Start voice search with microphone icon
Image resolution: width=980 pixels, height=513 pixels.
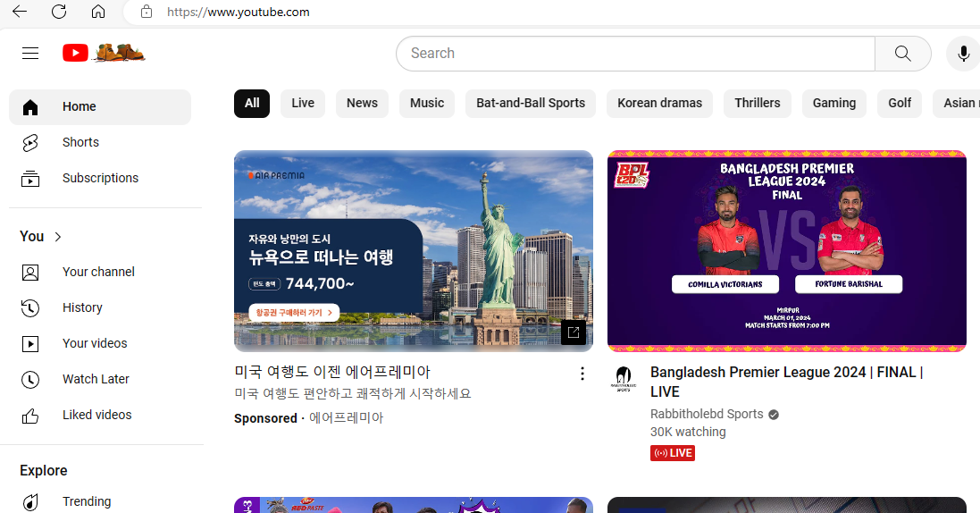963,54
